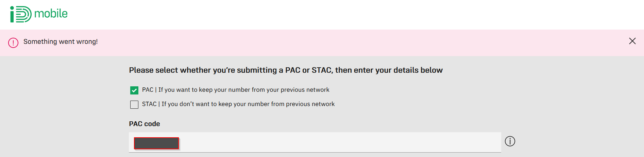The height and width of the screenshot is (157, 644).
Task: Click the empty white header area
Action: pyautogui.click(x=340, y=15)
